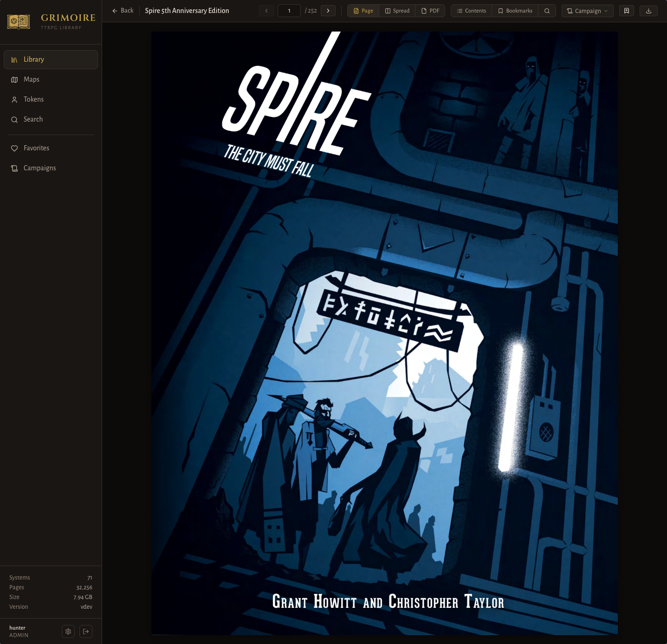The width and height of the screenshot is (667, 644).
Task: Switch to Spread view mode
Action: (397, 11)
